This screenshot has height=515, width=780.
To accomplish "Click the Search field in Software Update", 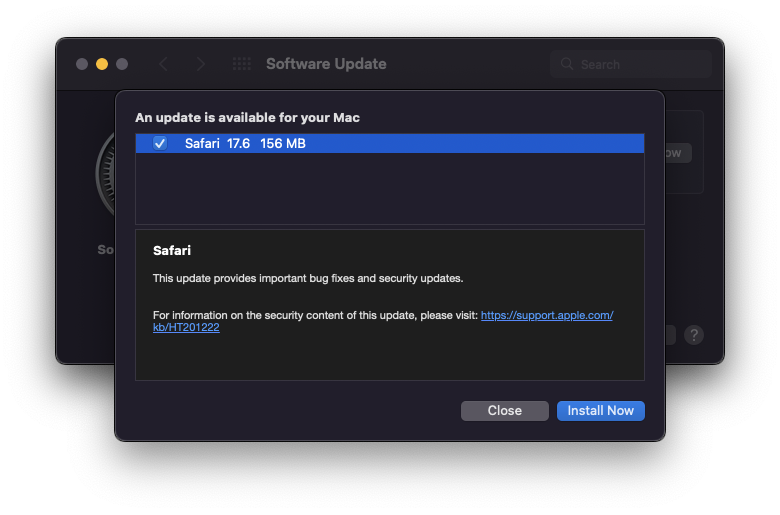I will coord(630,64).
